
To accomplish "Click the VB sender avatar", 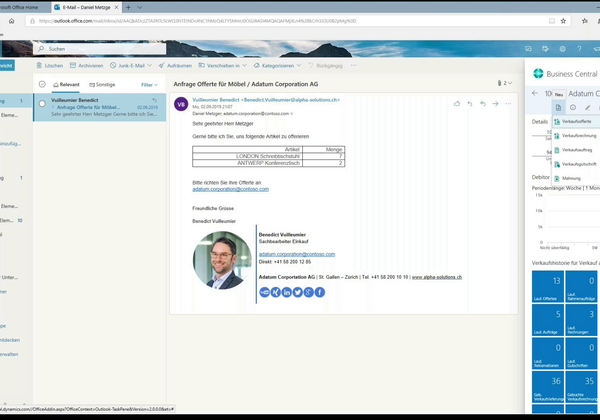I will 181,104.
